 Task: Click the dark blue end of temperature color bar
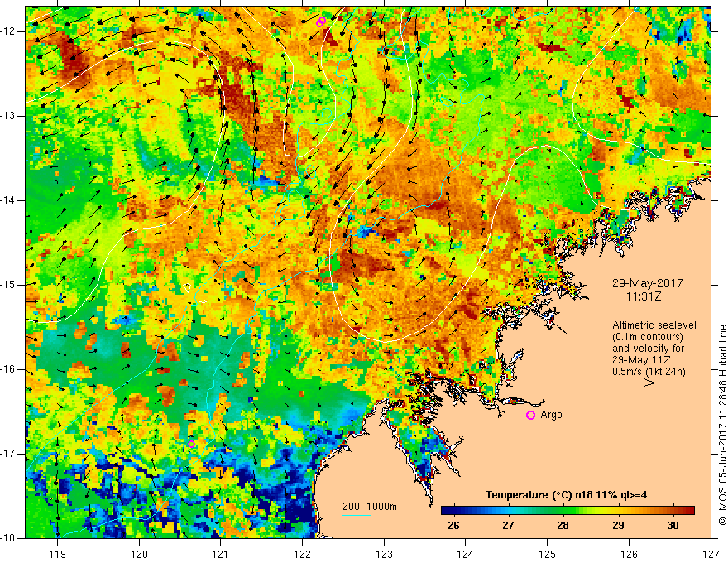coord(445,510)
